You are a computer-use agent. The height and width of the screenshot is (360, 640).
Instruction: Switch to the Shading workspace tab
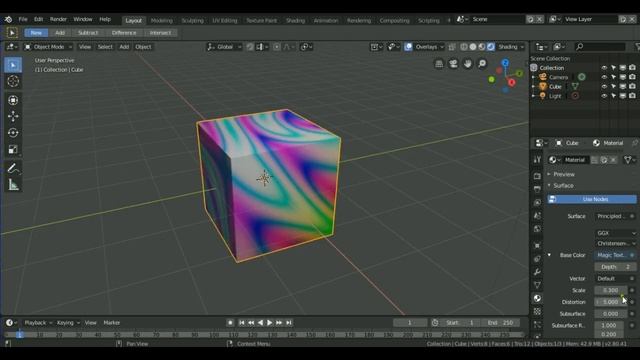pos(295,20)
